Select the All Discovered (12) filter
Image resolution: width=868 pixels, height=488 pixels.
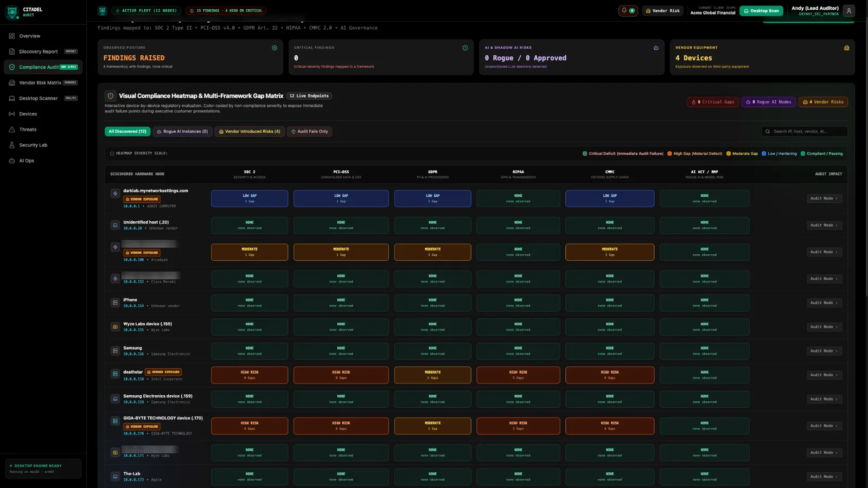[x=127, y=131]
